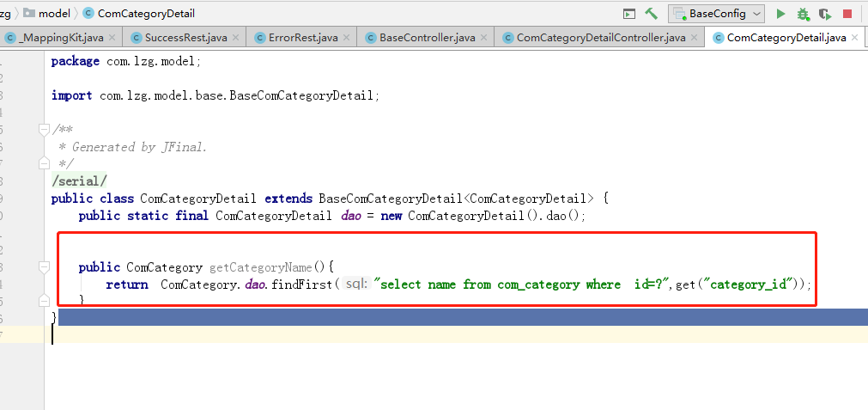Close the ComCategoryDetailController.java tab
868x410 pixels.
click(x=695, y=38)
